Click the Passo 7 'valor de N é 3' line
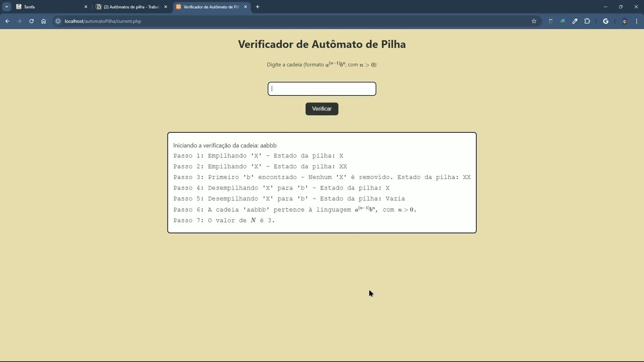Image resolution: width=644 pixels, height=362 pixels. (224, 220)
